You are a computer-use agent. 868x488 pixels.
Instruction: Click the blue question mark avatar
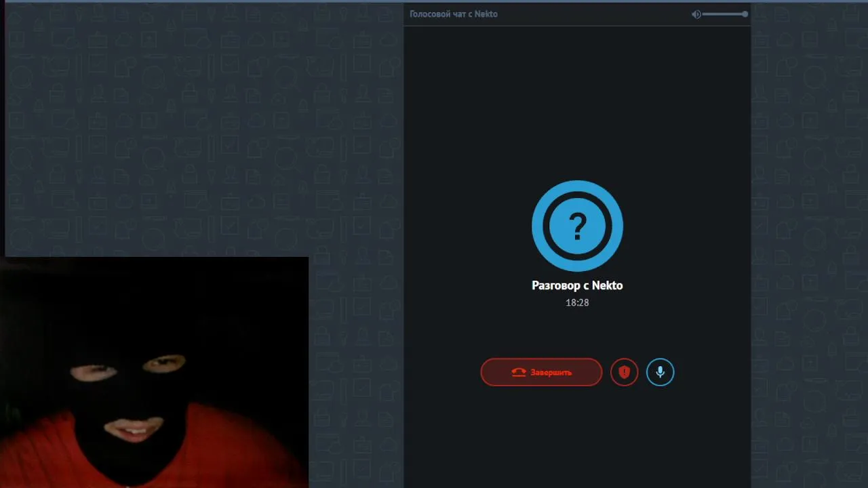577,226
